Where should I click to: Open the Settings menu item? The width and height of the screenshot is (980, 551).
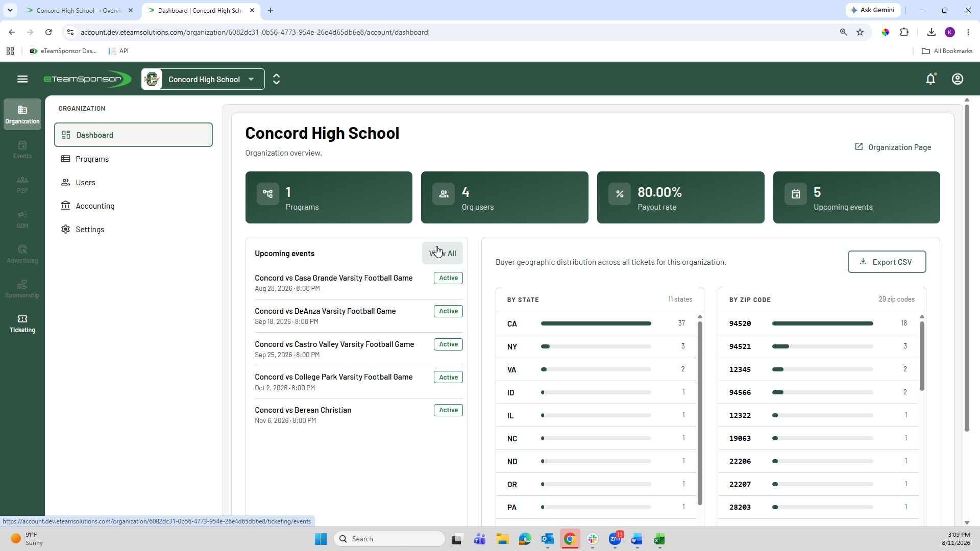133,230
